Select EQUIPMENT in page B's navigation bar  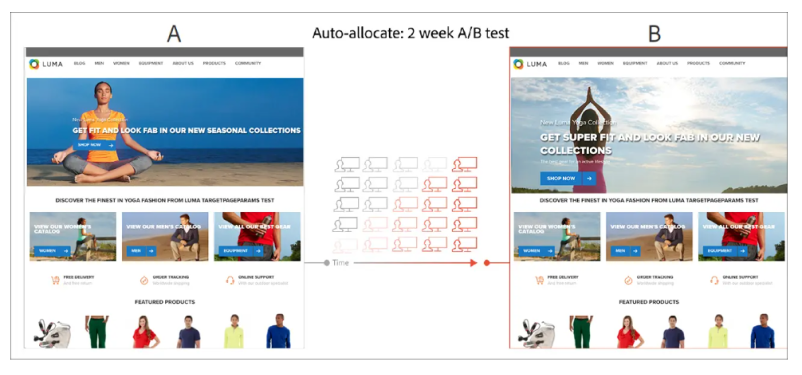635,63
